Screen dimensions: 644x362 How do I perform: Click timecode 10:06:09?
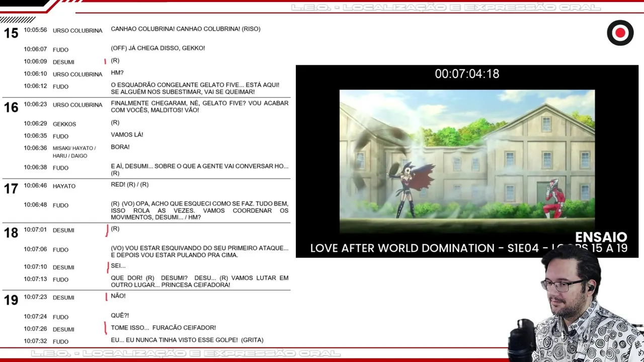tap(35, 61)
